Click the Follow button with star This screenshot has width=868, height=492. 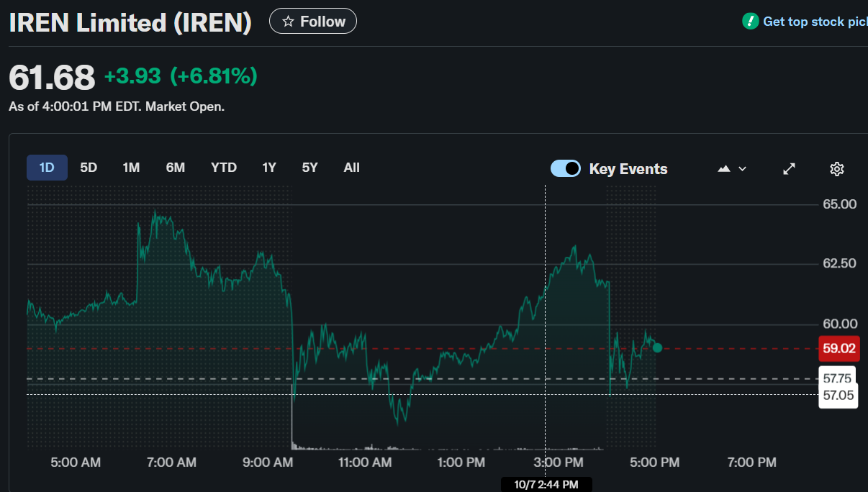pyautogui.click(x=312, y=22)
